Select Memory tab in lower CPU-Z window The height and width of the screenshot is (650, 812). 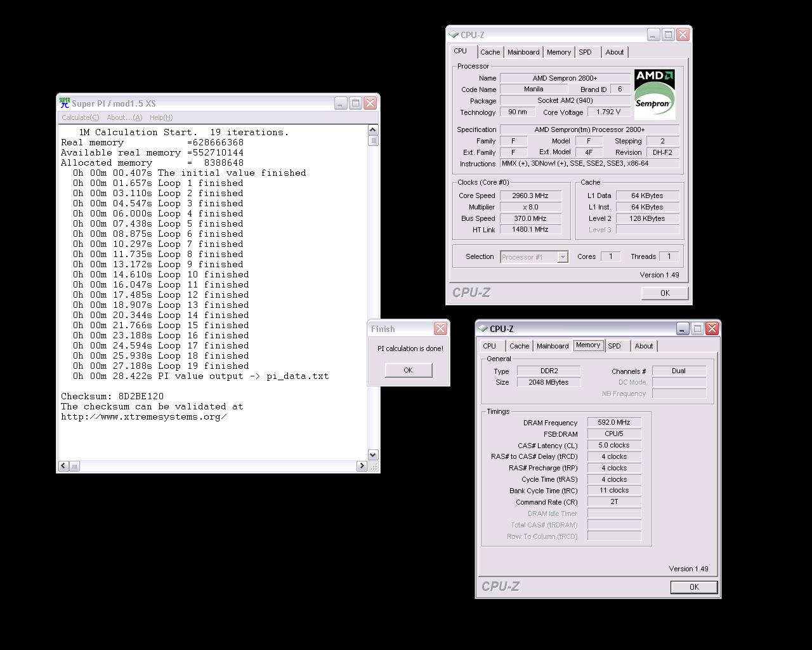tap(588, 345)
